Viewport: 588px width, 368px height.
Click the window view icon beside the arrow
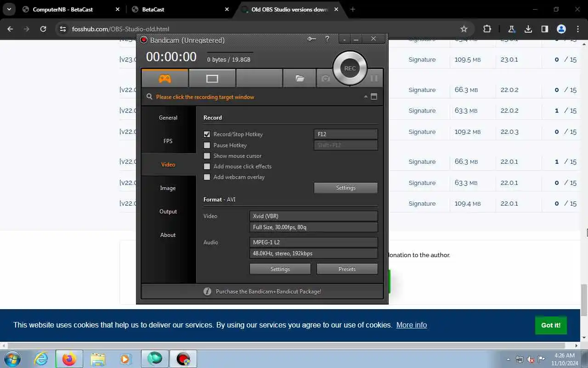[x=374, y=97]
